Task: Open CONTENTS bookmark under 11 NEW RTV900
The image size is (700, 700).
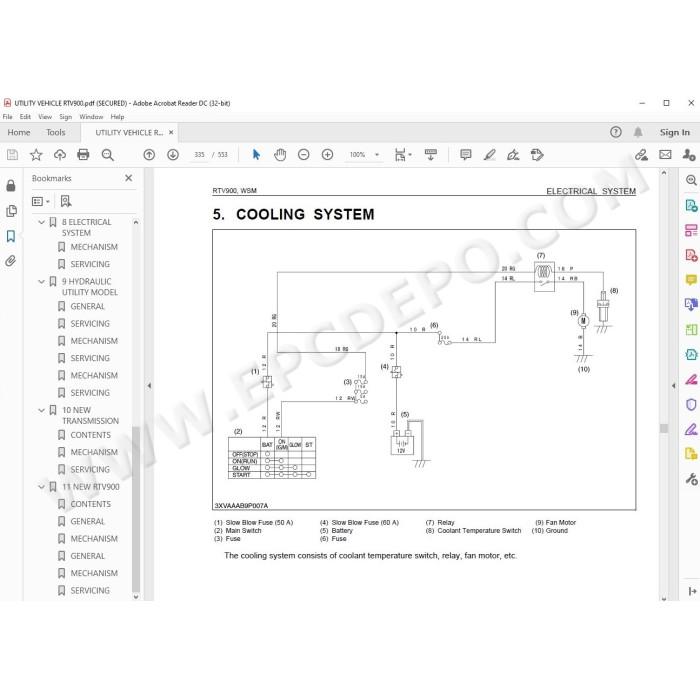Action: 91,504
